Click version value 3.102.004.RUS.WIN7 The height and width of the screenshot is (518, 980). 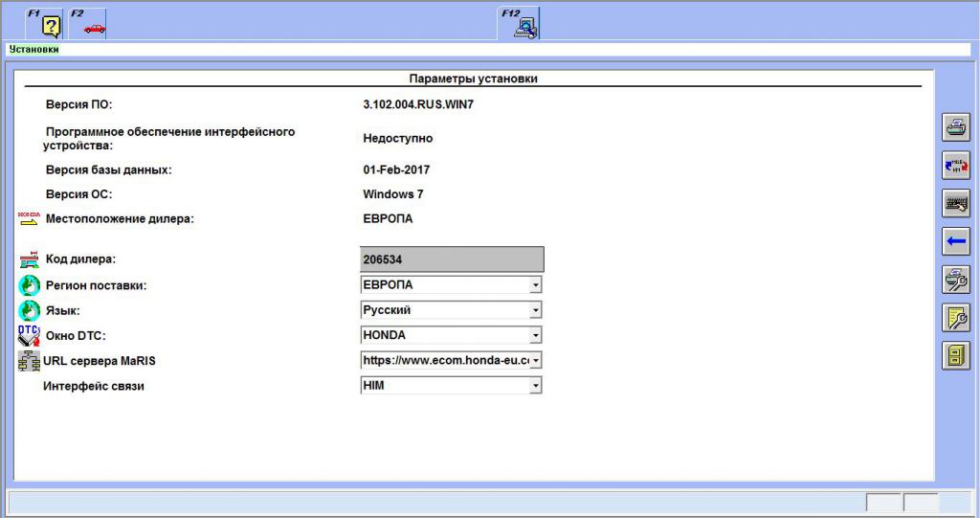pos(418,104)
